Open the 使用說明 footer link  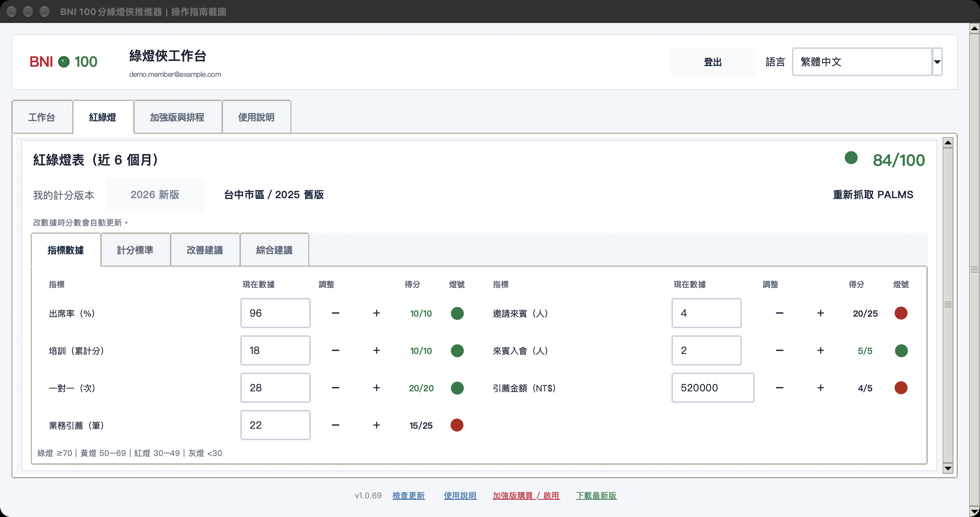click(460, 495)
